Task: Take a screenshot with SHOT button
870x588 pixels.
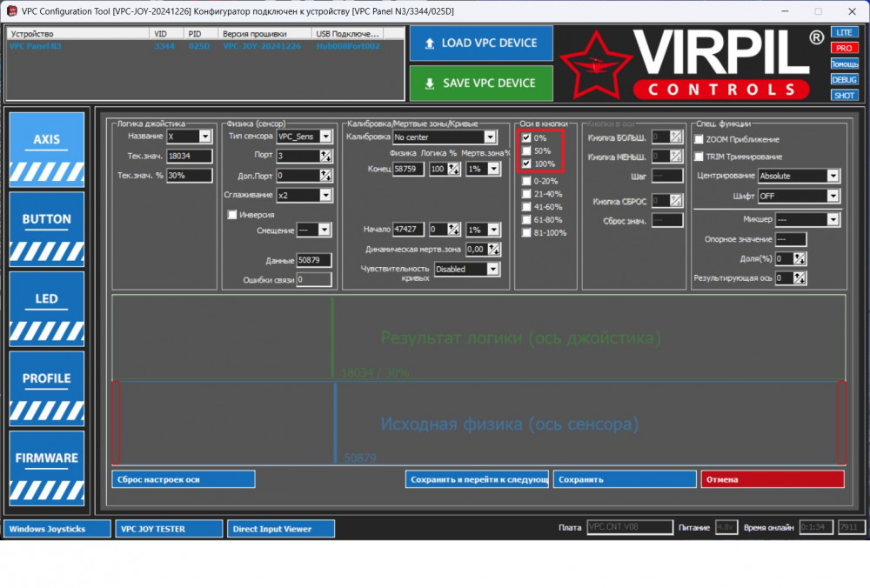Action: (845, 96)
